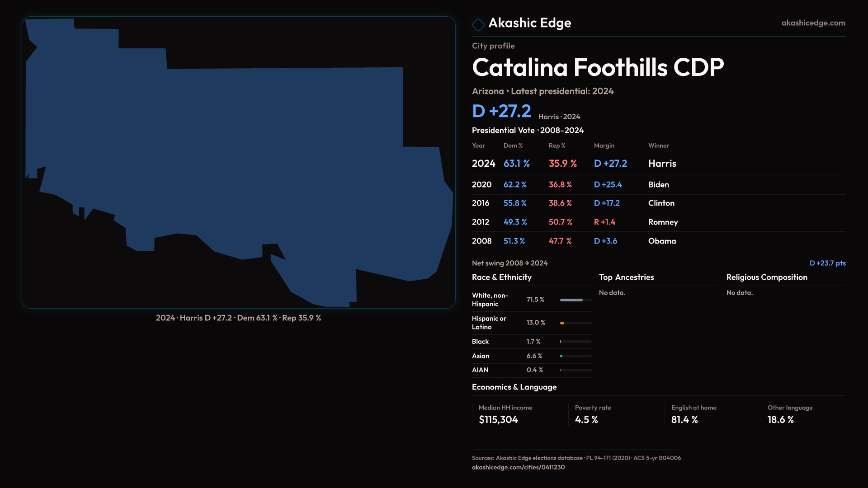This screenshot has height=488, width=868.
Task: Click the Akashic Edge diamond logo icon
Action: point(478,24)
